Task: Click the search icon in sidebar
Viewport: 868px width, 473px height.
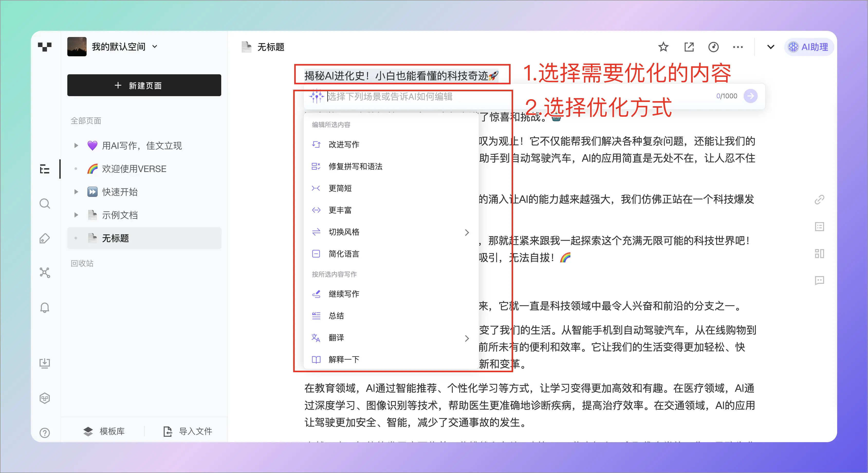Action: click(x=44, y=204)
